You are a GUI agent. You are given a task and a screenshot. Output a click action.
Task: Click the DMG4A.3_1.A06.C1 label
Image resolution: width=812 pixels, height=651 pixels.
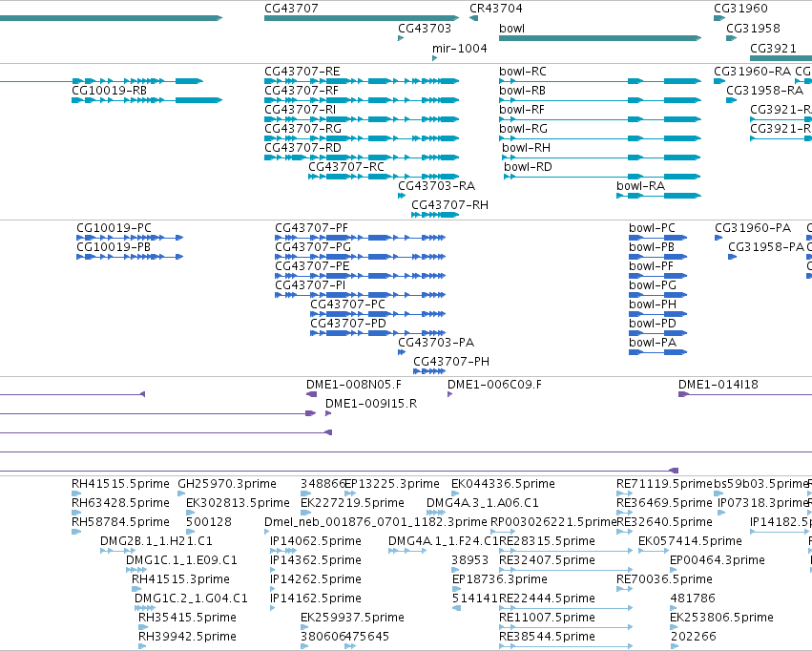tap(482, 503)
